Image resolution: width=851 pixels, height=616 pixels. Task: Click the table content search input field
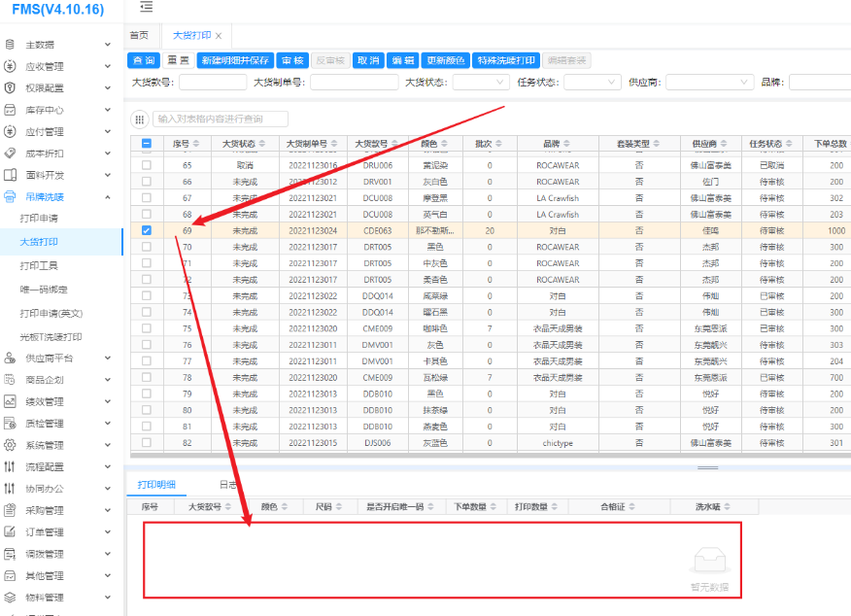tap(221, 119)
